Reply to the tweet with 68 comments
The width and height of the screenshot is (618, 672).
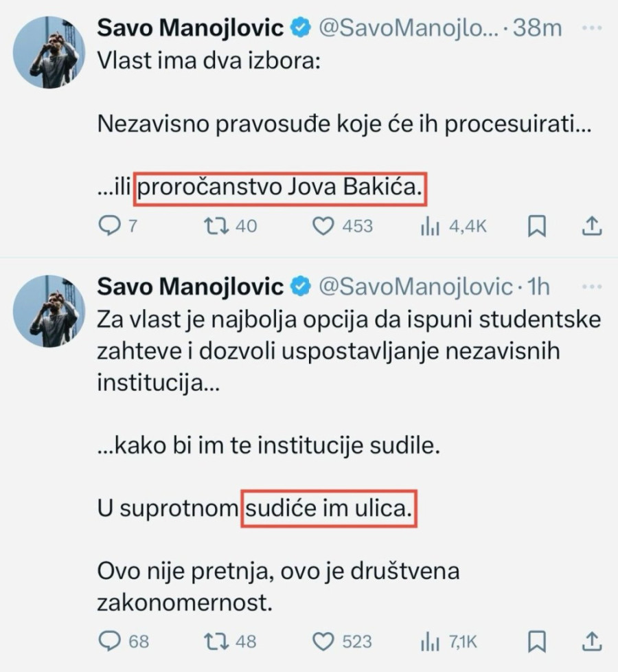pos(110,641)
